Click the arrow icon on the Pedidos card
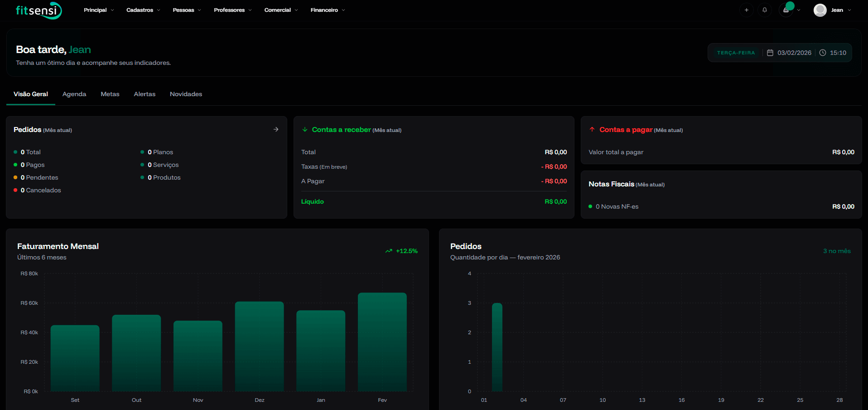868x410 pixels. click(275, 129)
